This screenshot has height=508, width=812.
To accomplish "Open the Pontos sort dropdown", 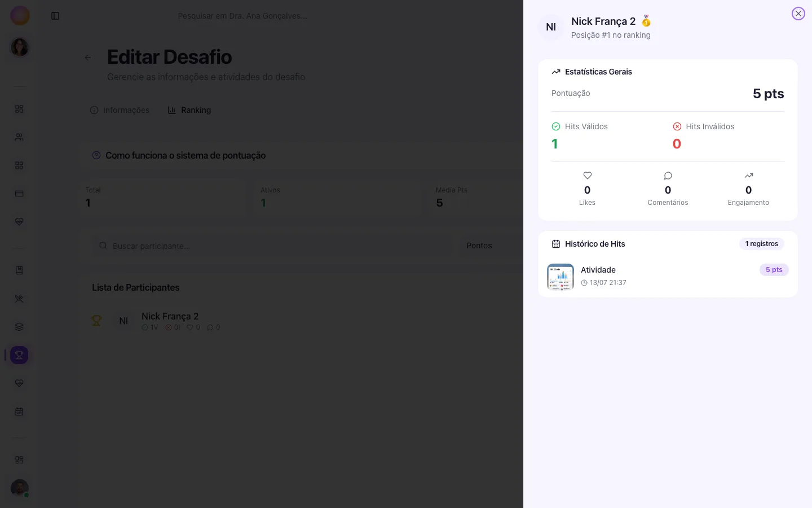I will [491, 246].
